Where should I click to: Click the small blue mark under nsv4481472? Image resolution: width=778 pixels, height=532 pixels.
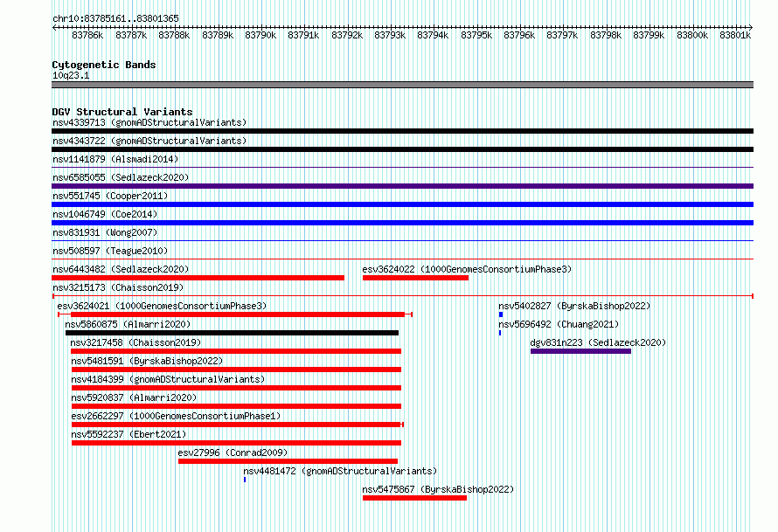coord(245,480)
